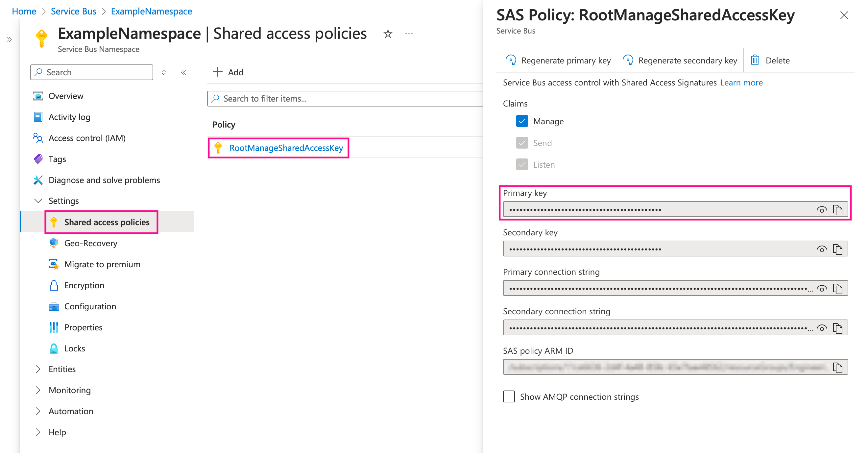868x453 pixels.
Task: Open the more options ellipsis
Action: [409, 34]
